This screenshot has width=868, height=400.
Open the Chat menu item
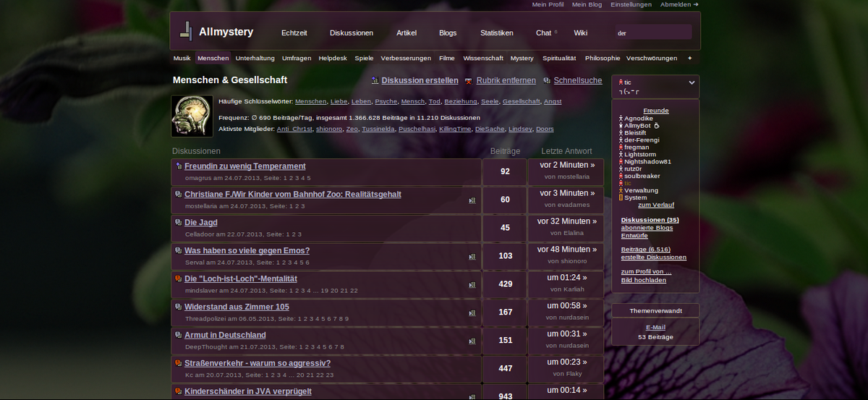coord(543,33)
